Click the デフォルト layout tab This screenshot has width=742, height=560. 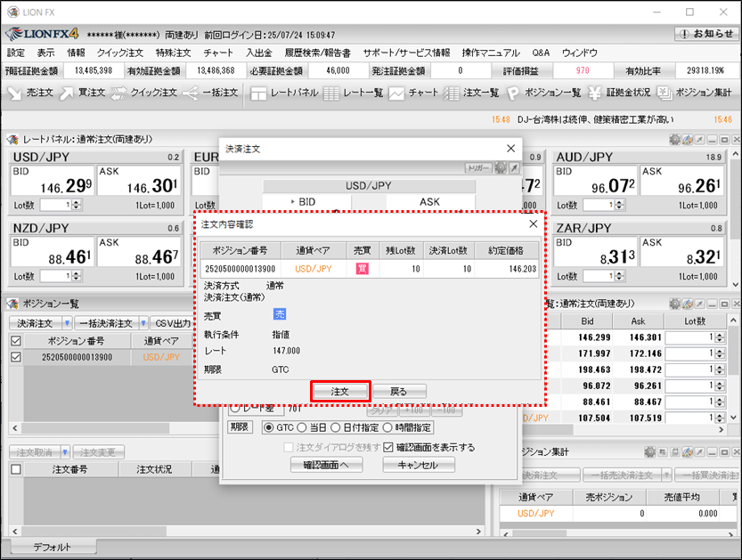click(51, 547)
